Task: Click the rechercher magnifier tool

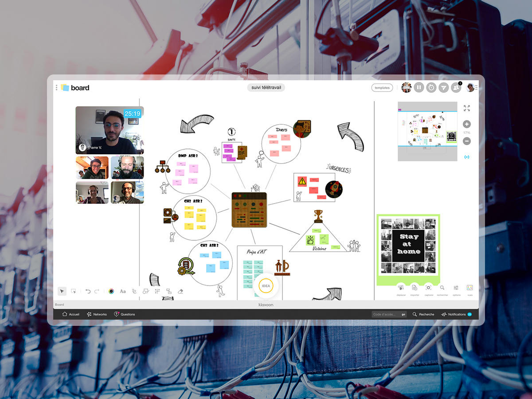Action: click(x=442, y=289)
